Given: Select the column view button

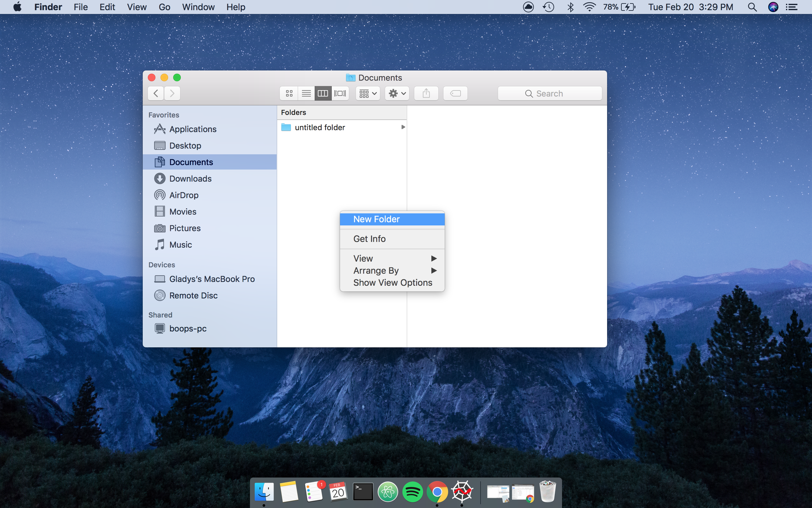Looking at the screenshot, I should click(x=323, y=93).
